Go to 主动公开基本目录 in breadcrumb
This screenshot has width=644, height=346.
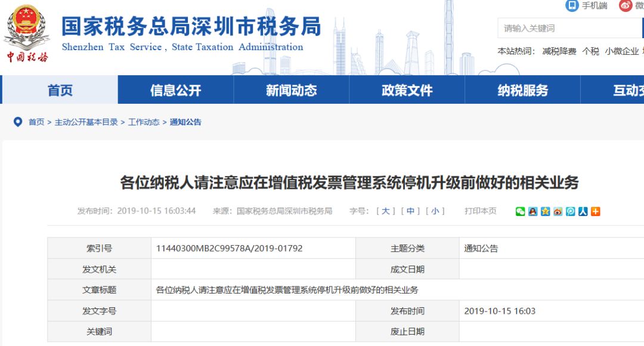(x=86, y=122)
